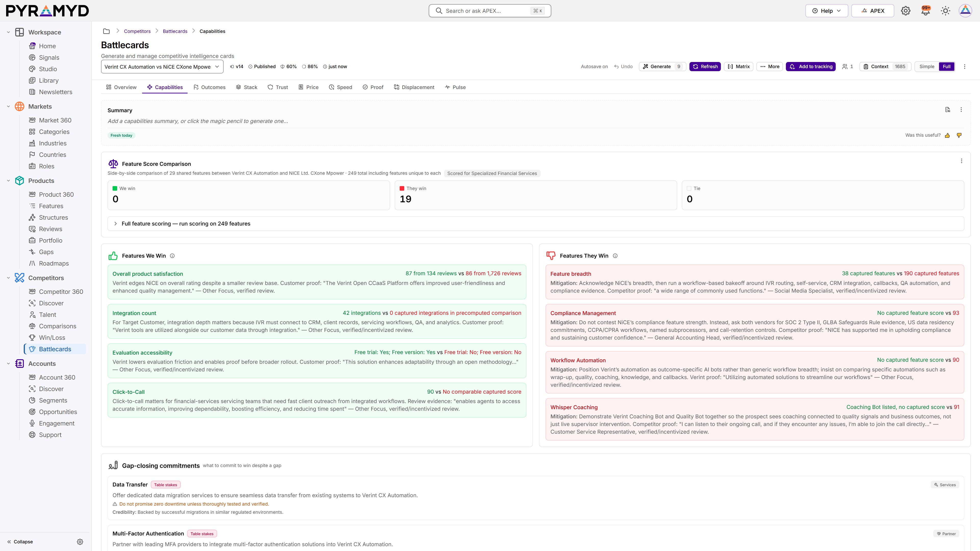Collapse the Workspace sidebar section

[x=8, y=32]
